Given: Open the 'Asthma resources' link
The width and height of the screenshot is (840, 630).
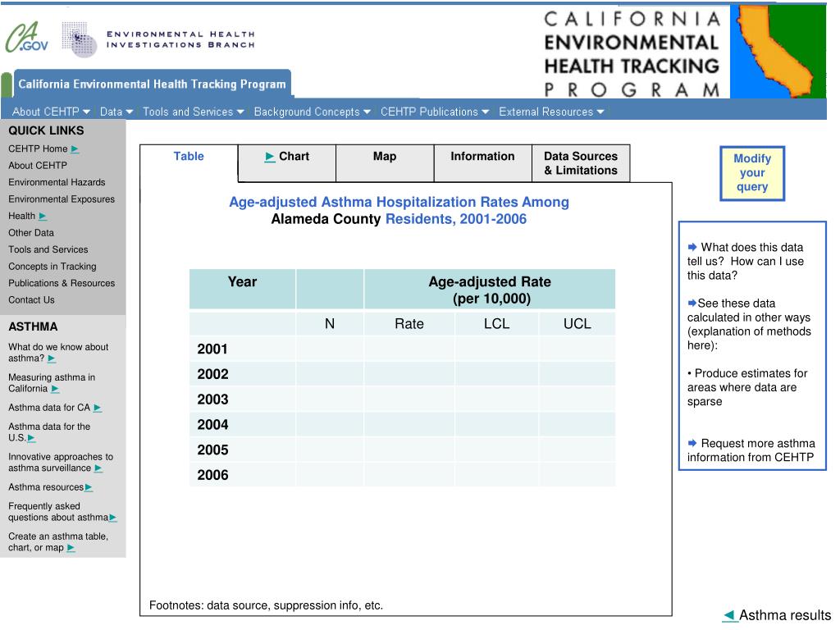Looking at the screenshot, I should [x=46, y=487].
